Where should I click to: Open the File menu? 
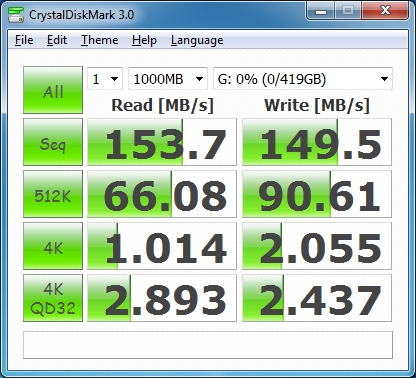click(24, 40)
